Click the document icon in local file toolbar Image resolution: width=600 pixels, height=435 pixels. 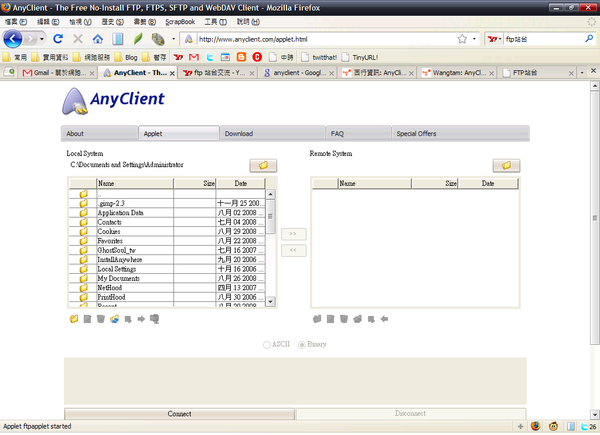point(87,319)
